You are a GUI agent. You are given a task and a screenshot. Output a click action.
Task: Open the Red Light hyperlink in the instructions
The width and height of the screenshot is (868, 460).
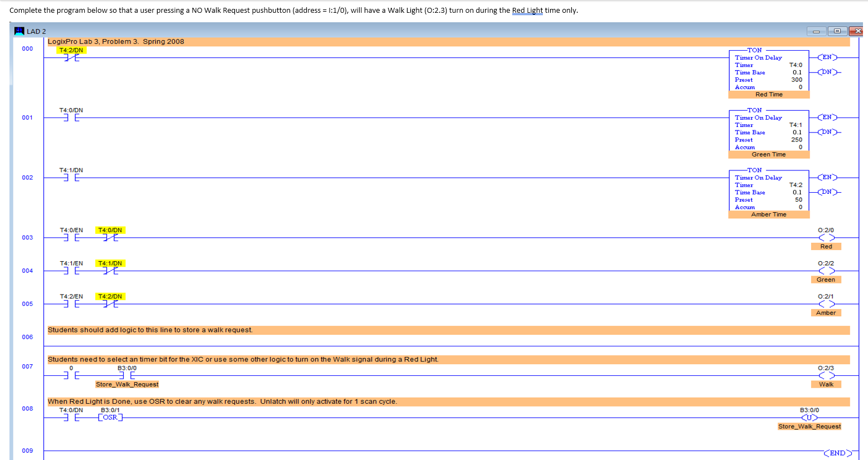tap(527, 10)
